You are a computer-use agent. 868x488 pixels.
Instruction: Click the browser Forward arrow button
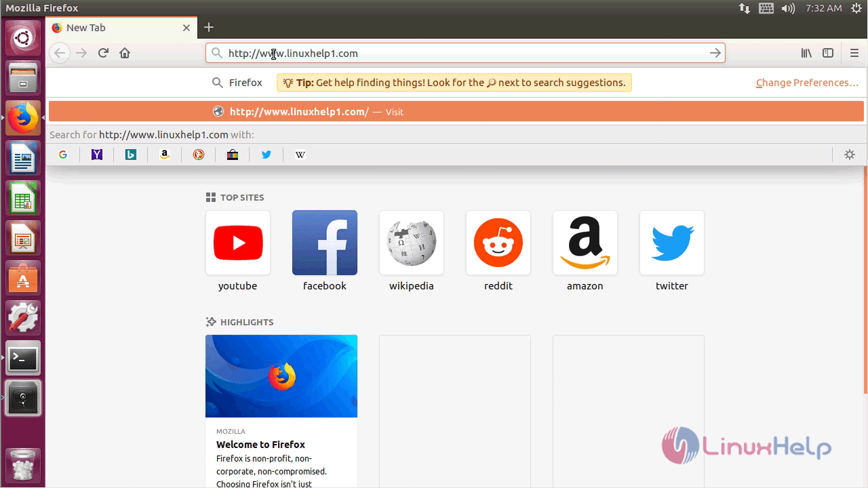tap(81, 53)
